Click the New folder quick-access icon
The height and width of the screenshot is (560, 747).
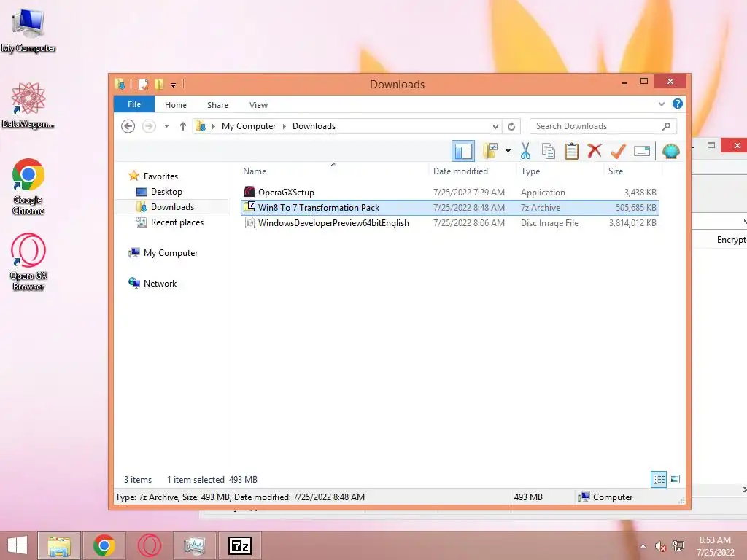159,85
